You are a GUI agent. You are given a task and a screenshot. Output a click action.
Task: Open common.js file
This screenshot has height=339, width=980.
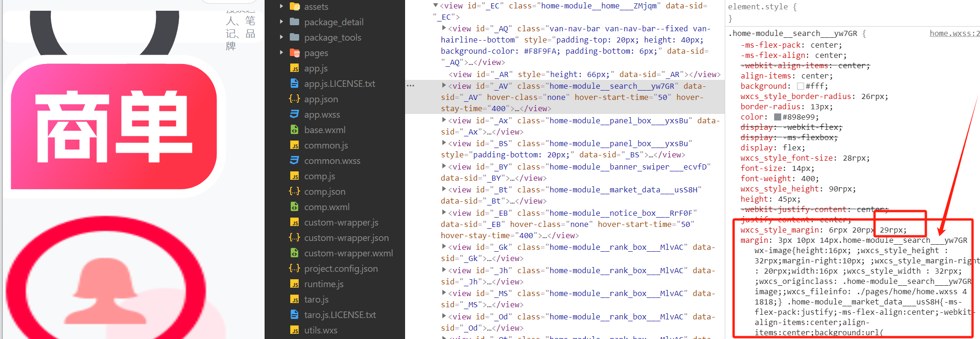click(326, 145)
